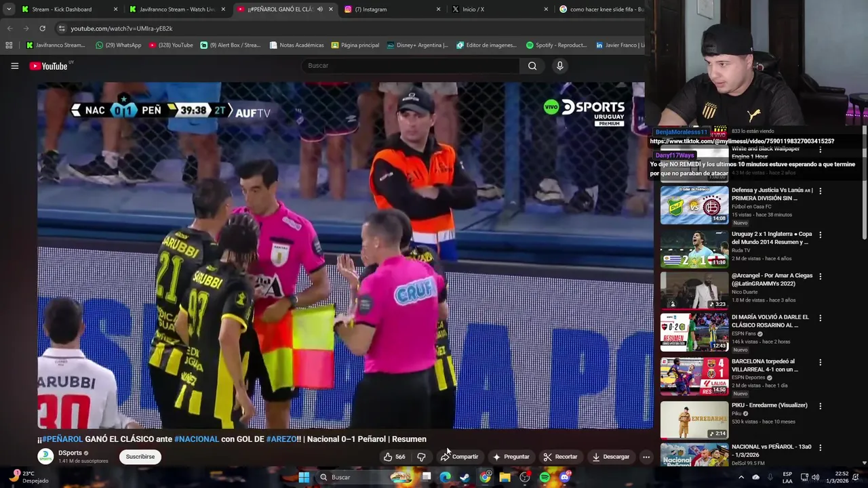Viewport: 868px width, 488px height.
Task: Open options for BARCELONA torpedeó video
Action: coord(820,362)
